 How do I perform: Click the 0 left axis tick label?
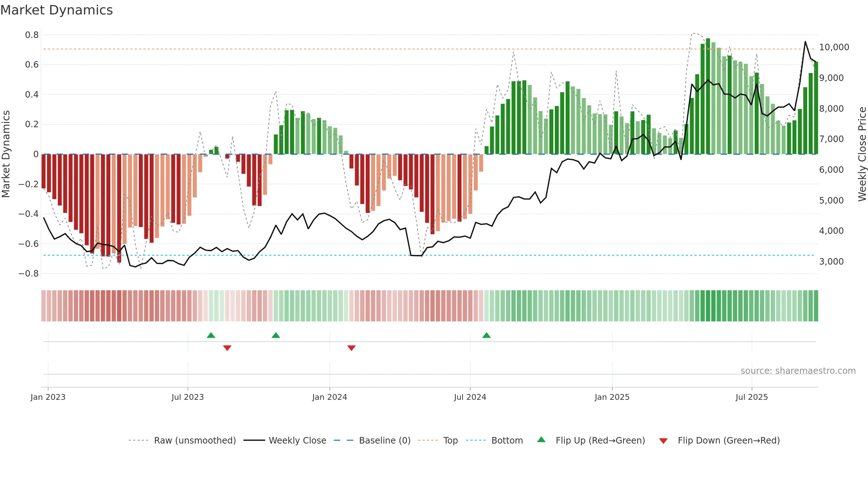(x=36, y=154)
